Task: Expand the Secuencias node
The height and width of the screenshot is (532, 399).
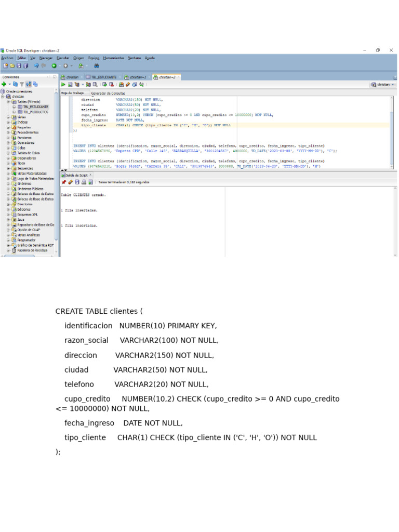Action: 8,168
